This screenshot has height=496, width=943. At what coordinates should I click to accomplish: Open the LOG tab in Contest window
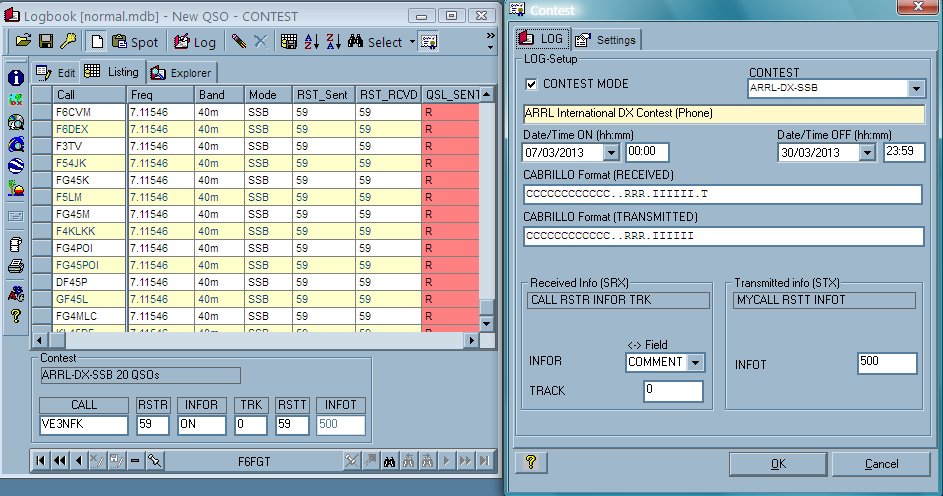[541, 39]
